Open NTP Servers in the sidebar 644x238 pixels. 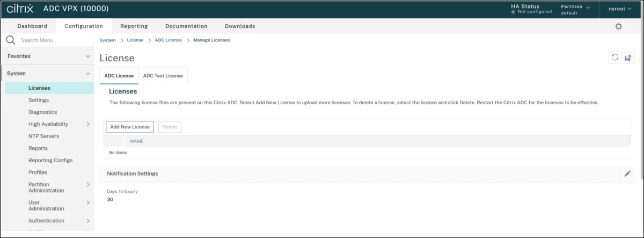43,136
